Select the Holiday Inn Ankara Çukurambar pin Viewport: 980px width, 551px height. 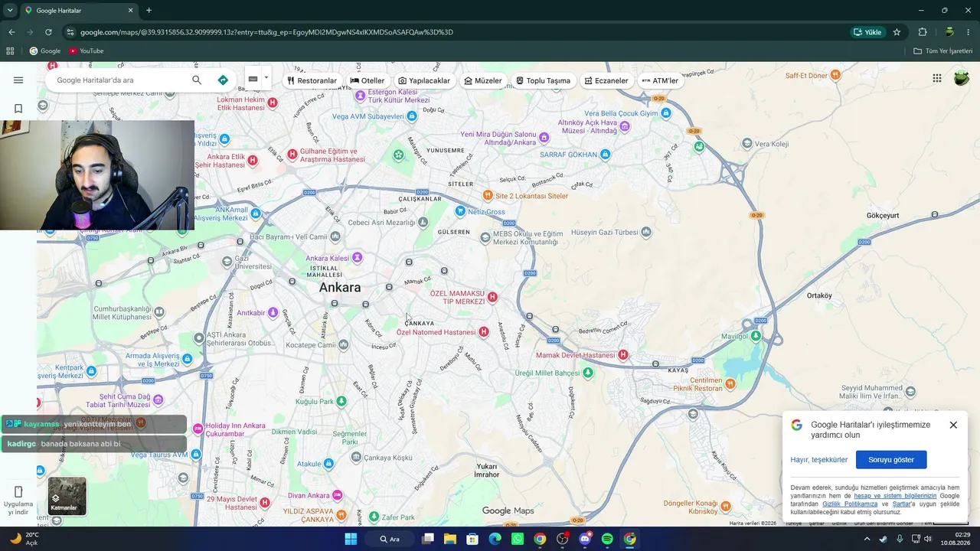pyautogui.click(x=198, y=429)
